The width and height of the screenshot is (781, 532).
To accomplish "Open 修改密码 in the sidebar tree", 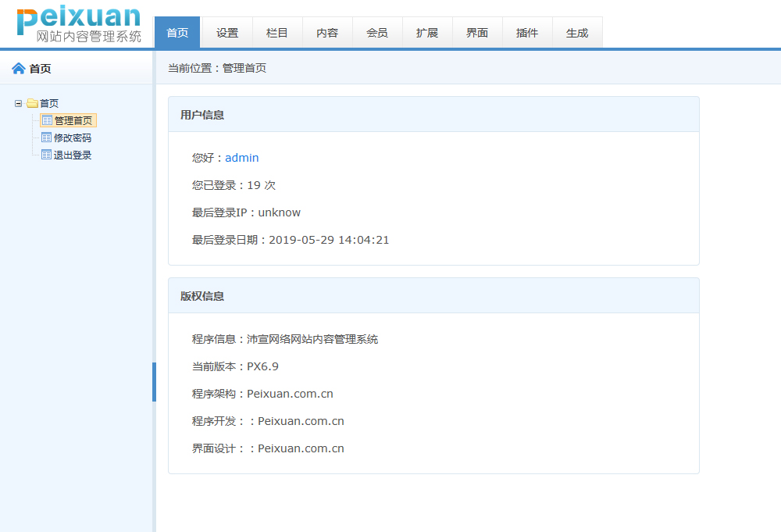I will pyautogui.click(x=73, y=137).
